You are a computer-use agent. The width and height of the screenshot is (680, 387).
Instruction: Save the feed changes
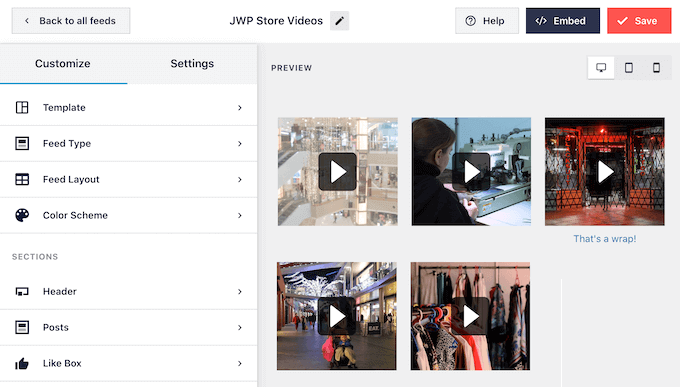639,21
